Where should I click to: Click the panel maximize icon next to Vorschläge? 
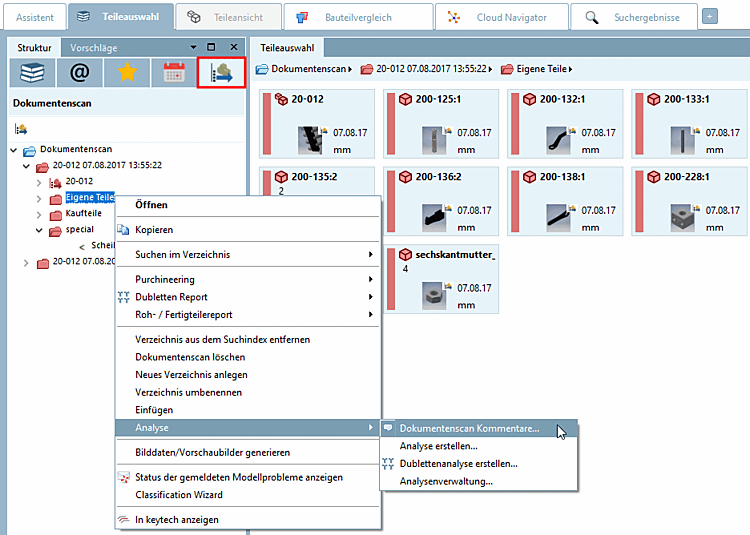pyautogui.click(x=211, y=47)
